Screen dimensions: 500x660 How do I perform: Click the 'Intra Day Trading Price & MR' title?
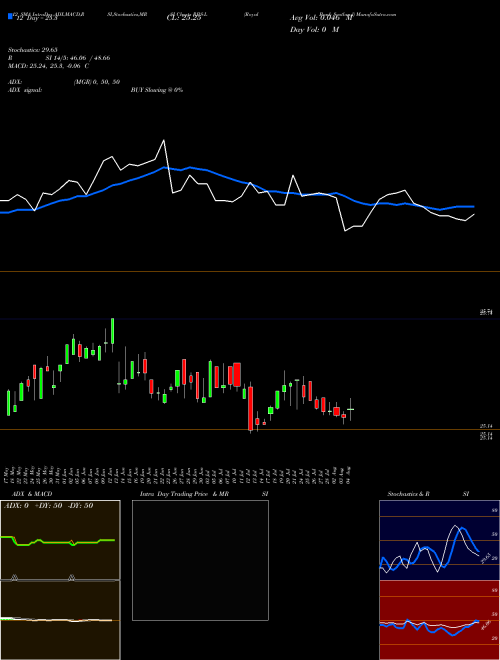[x=184, y=494]
